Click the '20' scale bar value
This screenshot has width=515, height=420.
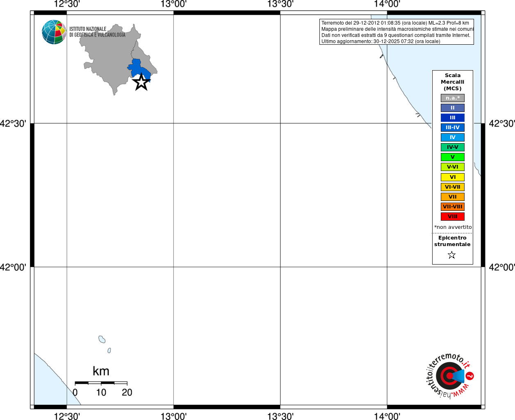[127, 393]
